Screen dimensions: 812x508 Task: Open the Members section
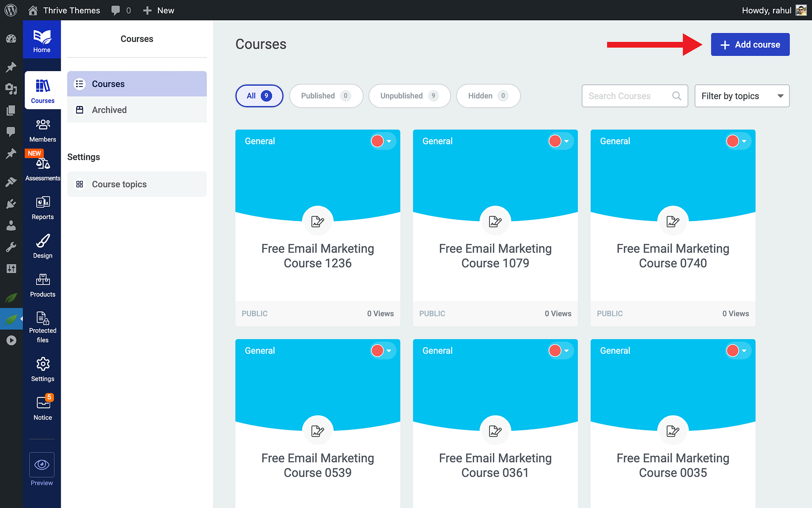[42, 129]
